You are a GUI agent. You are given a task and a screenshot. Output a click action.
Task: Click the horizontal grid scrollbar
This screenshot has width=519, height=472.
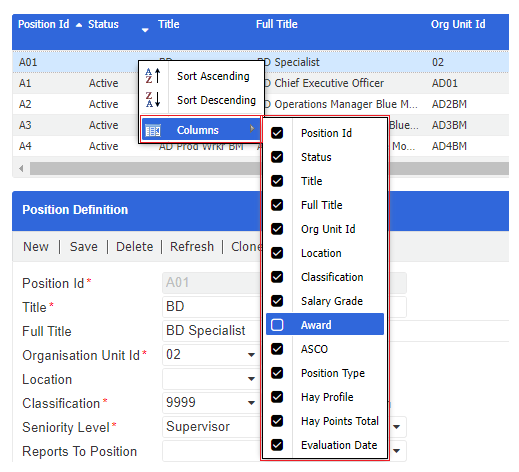pyautogui.click(x=145, y=168)
